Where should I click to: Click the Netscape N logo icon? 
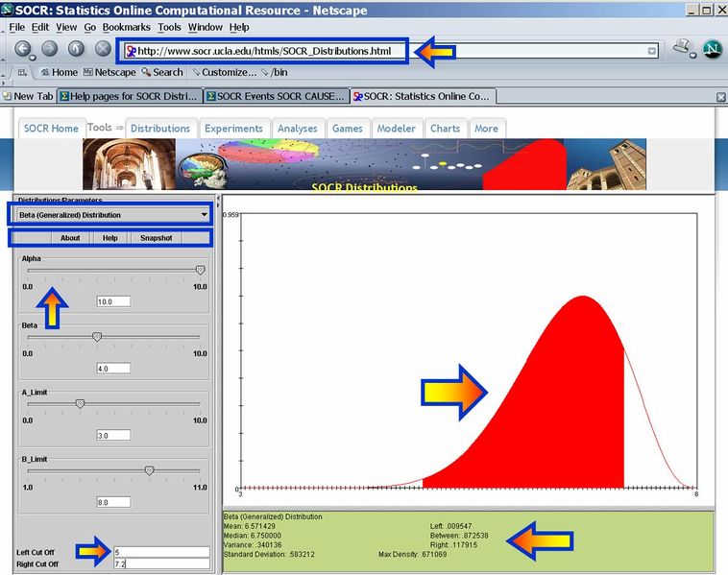tap(713, 49)
